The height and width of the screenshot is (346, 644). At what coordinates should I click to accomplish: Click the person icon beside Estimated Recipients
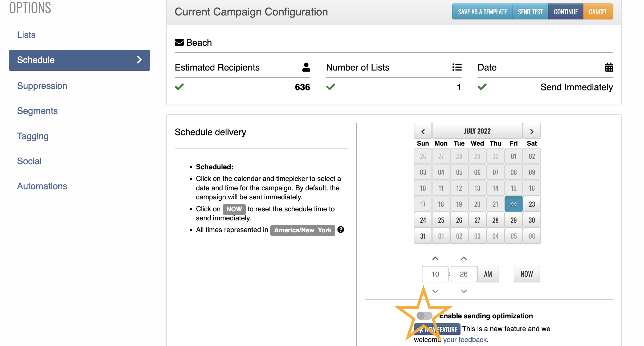click(306, 67)
